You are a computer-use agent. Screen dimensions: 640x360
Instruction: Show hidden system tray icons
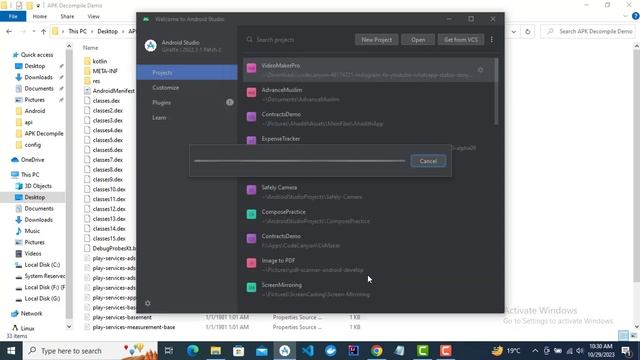[535, 351]
